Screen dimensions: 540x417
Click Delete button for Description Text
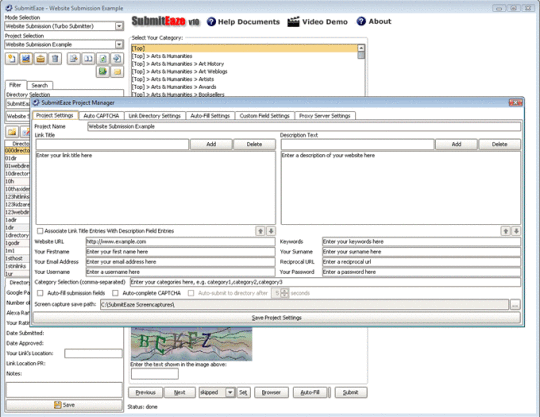(500, 144)
